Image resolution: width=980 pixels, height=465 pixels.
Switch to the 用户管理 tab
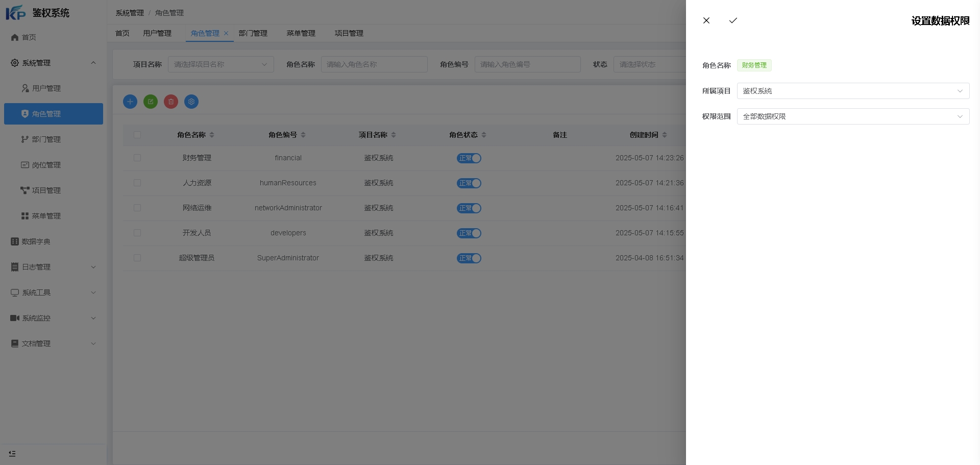[157, 33]
